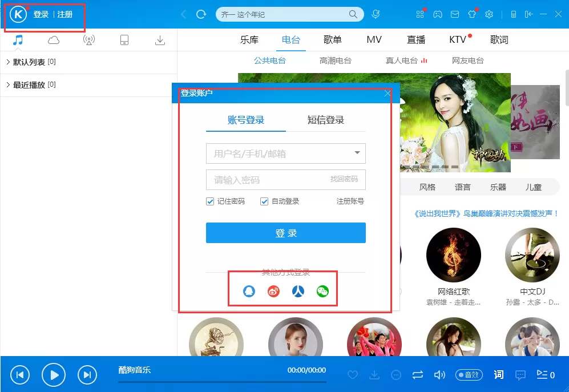This screenshot has width=569, height=392.
Task: Switch to the 歌词 tab
Action: coord(499,39)
